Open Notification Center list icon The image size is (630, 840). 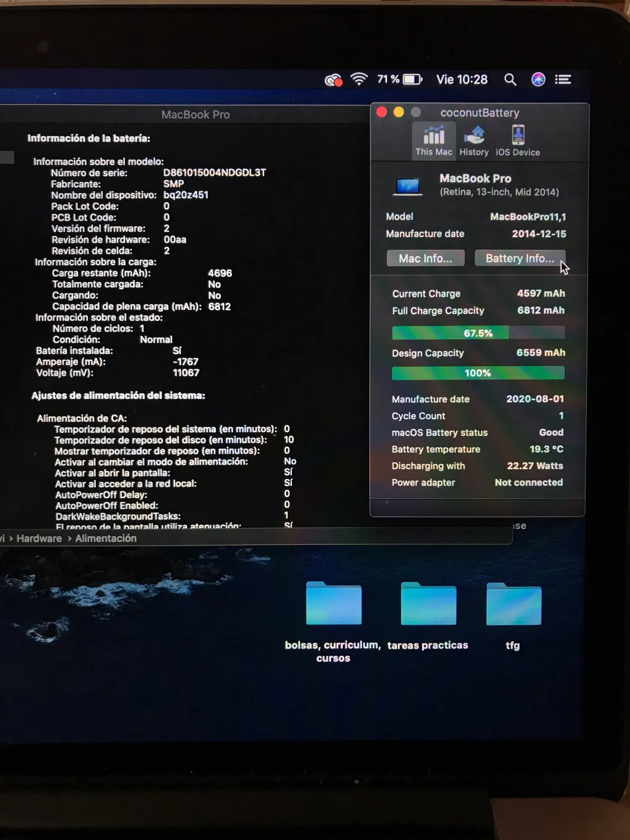click(x=563, y=79)
